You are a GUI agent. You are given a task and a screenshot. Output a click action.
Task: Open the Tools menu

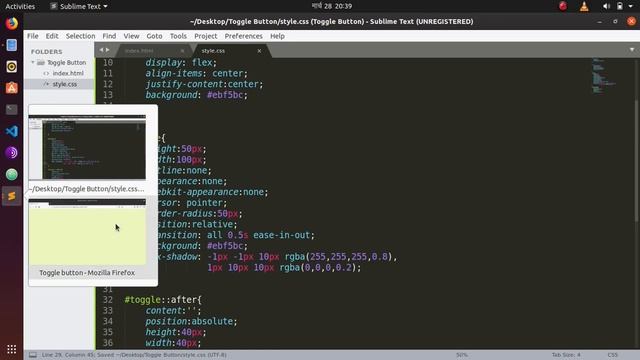point(178,36)
